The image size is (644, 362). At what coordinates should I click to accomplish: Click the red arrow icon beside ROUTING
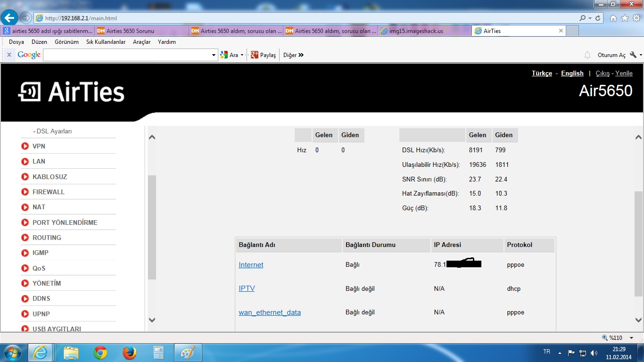click(x=25, y=238)
